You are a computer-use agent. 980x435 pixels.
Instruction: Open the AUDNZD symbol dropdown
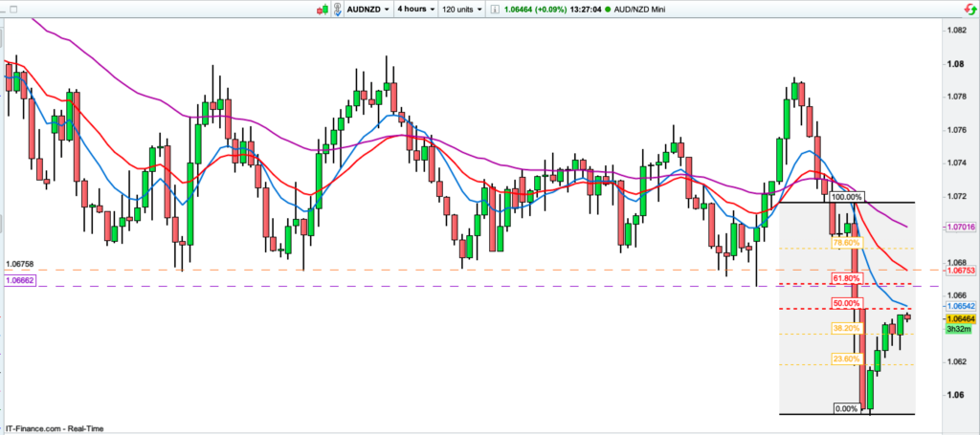369,9
